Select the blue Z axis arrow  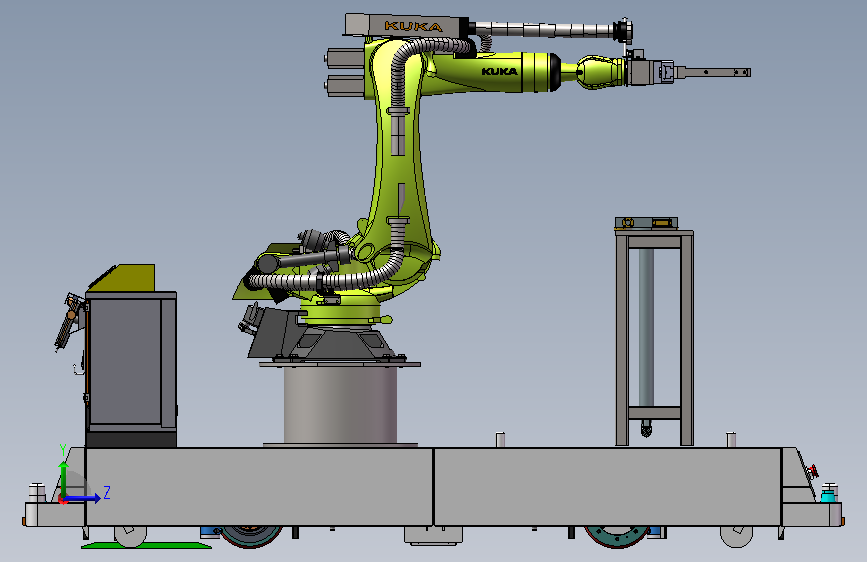[82, 498]
